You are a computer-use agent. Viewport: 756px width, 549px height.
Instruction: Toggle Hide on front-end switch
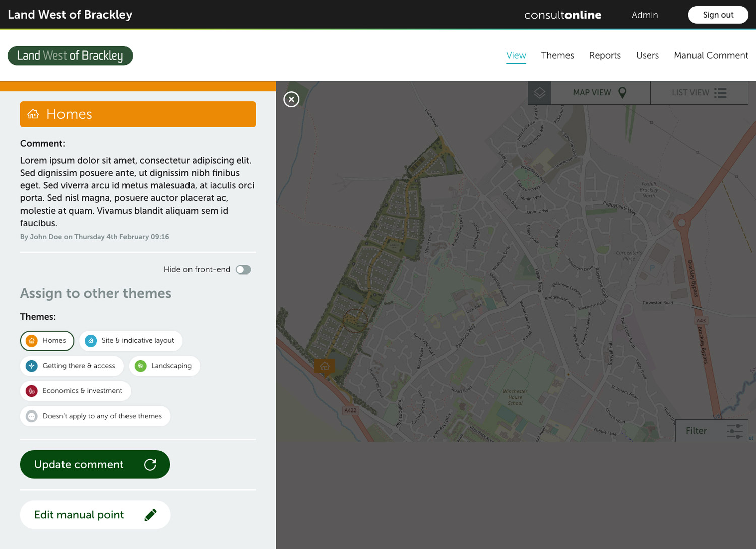click(x=243, y=270)
